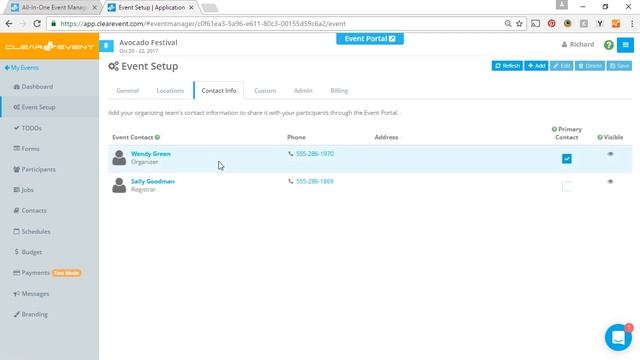Bookmark page with star icon
The height and width of the screenshot is (360, 640).
coord(519,24)
